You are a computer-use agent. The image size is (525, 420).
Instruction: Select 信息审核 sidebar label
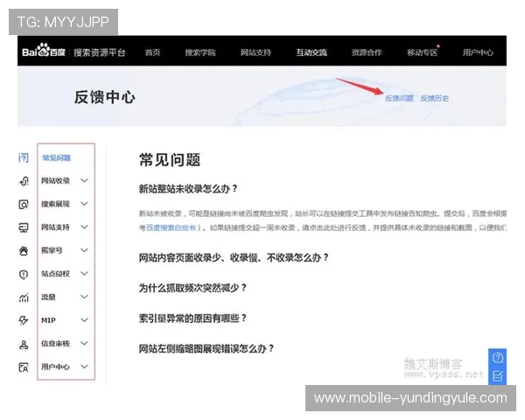pyautogui.click(x=55, y=344)
